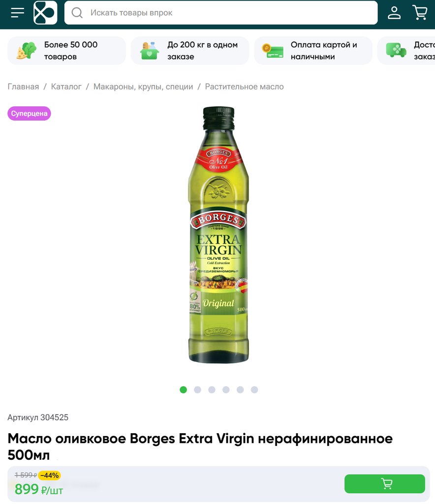The image size is (435, 504).
Task: Click the 'Более 50 000 товаров' banner
Action: [66, 51]
